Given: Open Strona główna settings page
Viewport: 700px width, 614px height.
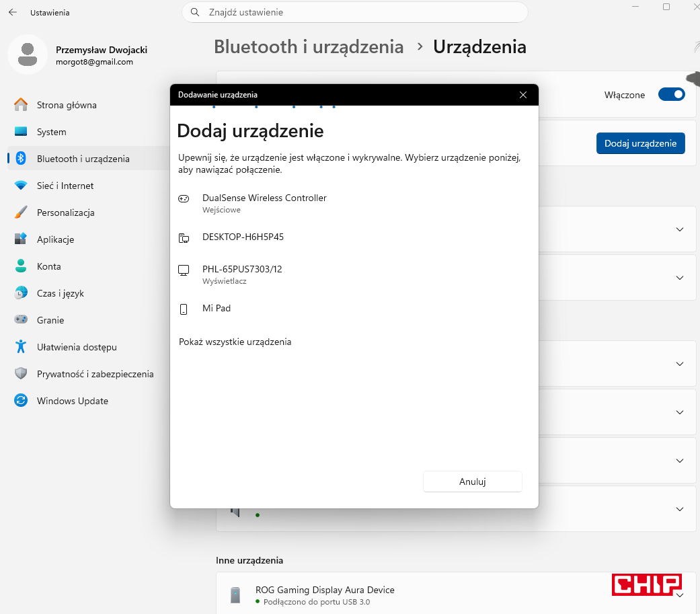Looking at the screenshot, I should 88,105.
